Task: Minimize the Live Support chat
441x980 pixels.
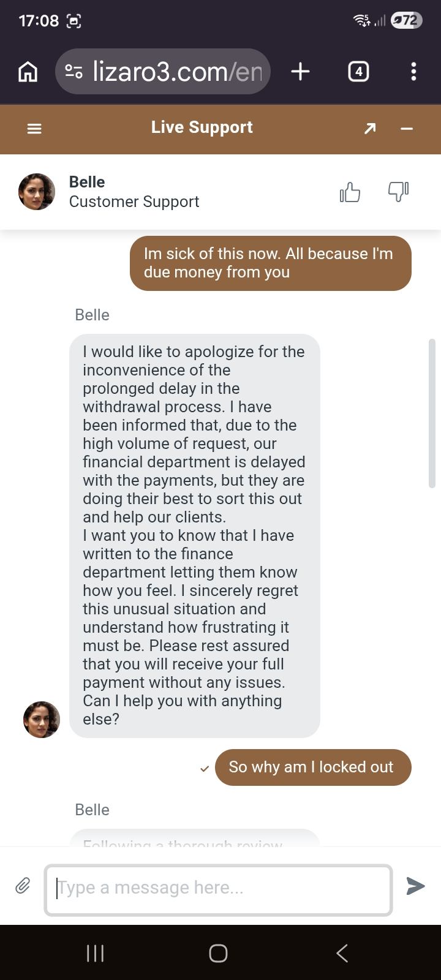Action: click(407, 129)
